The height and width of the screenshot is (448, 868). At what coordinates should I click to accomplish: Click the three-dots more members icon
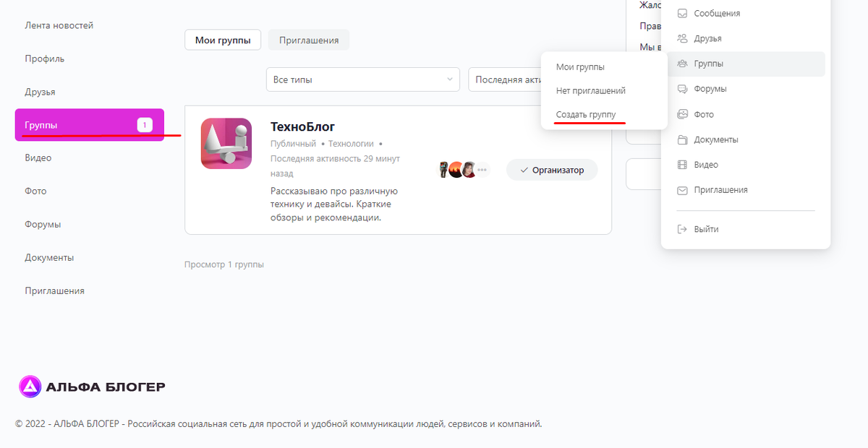(x=482, y=170)
